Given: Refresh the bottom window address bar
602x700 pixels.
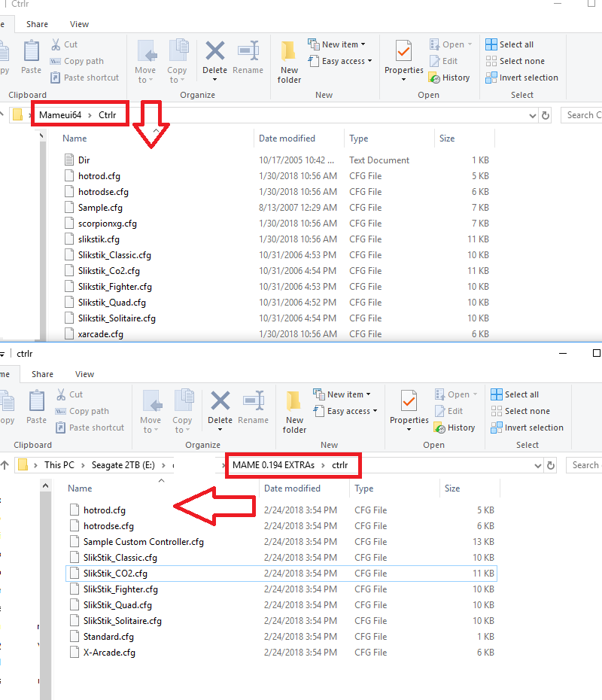Looking at the screenshot, I should tap(551, 466).
